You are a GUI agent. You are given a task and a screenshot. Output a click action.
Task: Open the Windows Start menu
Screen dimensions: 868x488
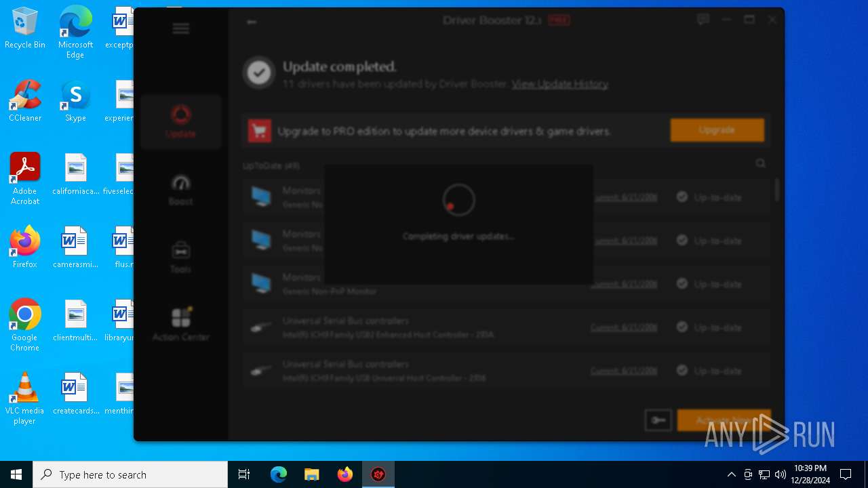pyautogui.click(x=16, y=474)
